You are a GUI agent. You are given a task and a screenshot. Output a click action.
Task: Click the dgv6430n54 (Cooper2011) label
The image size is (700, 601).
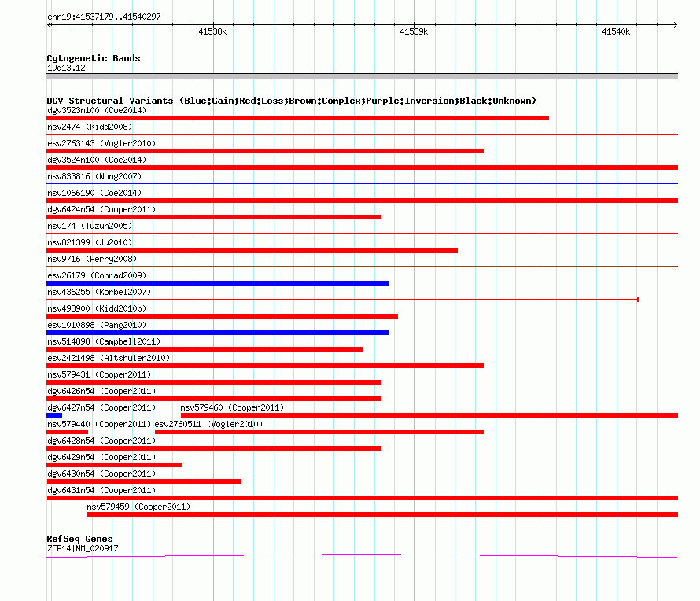(101, 474)
